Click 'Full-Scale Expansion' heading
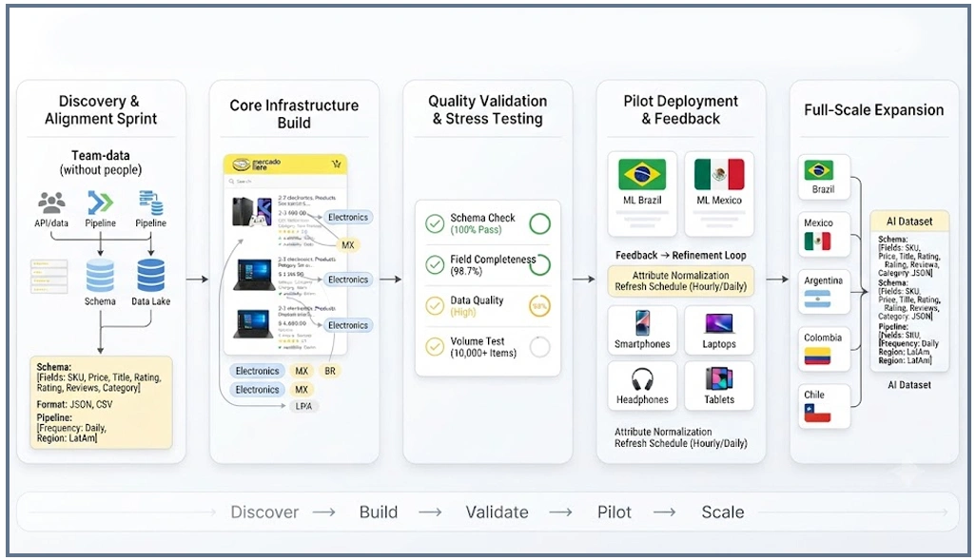This screenshot has width=976, height=560. [874, 110]
